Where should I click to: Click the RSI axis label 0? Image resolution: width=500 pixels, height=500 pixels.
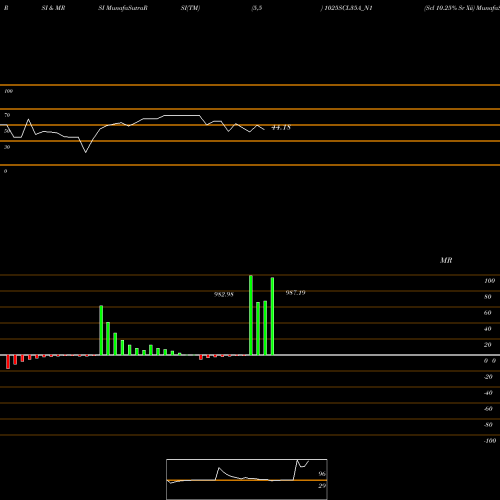[x=5, y=171]
